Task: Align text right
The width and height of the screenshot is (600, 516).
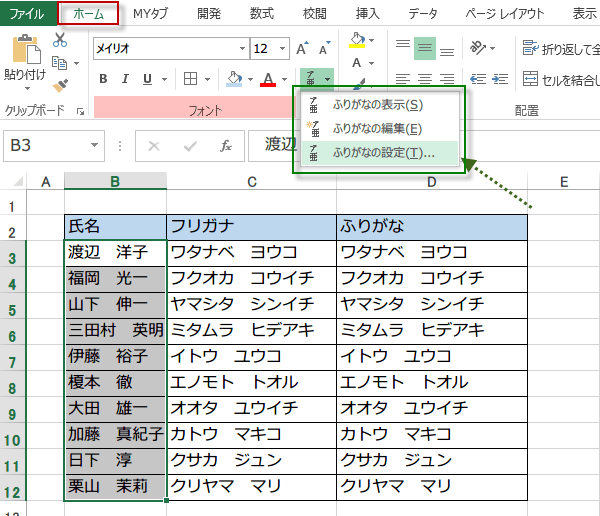Action: (447, 79)
